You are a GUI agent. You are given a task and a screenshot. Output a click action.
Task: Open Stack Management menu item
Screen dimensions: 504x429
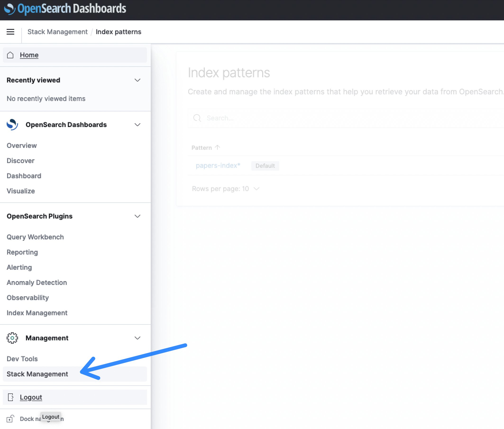(37, 374)
